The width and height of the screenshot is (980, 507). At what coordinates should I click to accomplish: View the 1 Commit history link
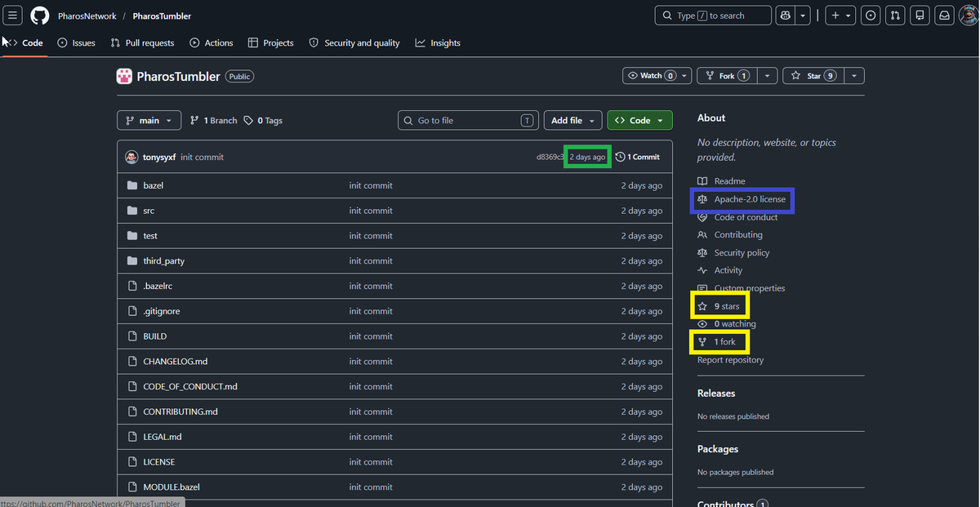pos(638,157)
